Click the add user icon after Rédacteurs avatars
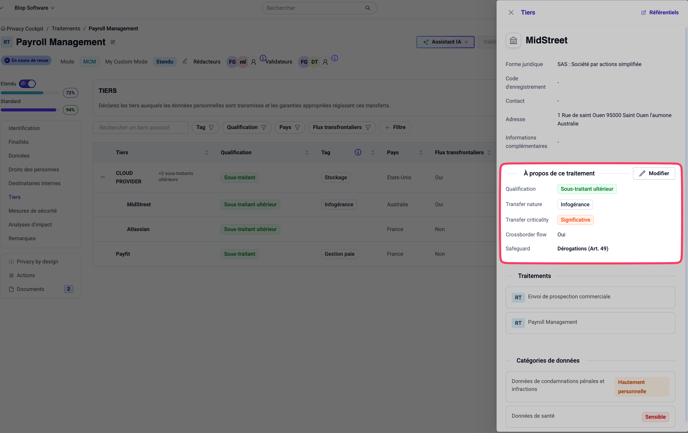688x433 pixels. click(254, 62)
